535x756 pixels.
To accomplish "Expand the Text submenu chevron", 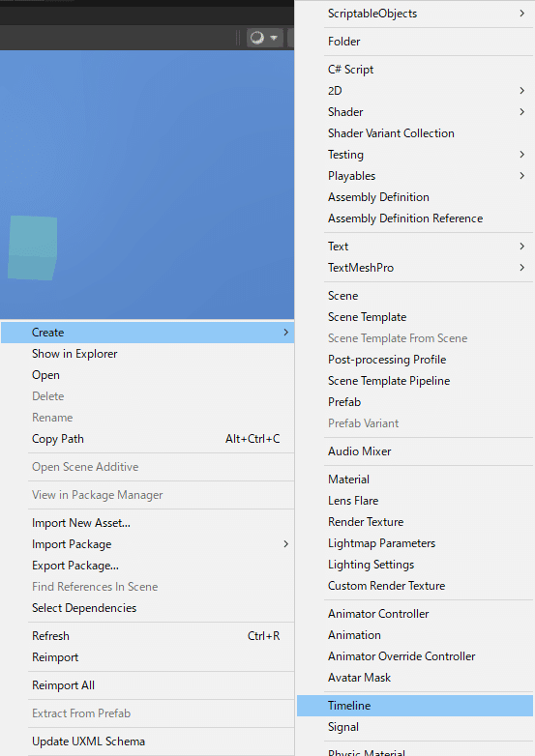I will point(522,247).
